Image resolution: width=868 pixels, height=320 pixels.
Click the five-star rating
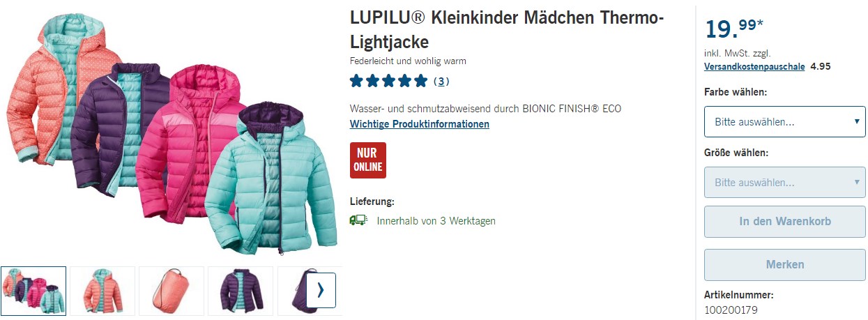point(388,81)
